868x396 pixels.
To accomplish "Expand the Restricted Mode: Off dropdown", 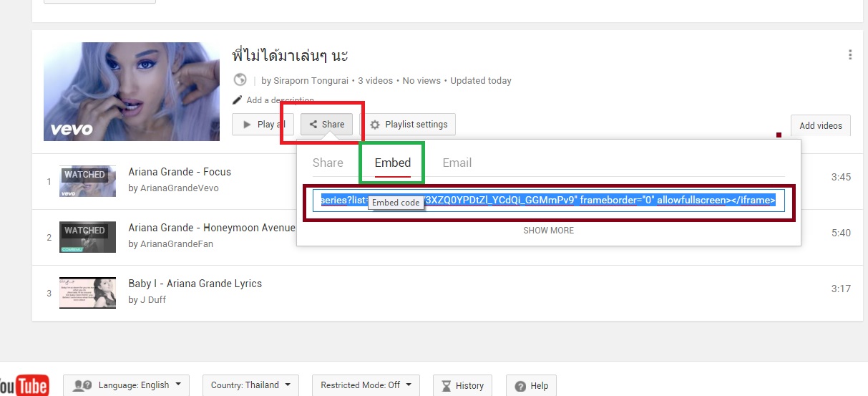I will pos(366,385).
